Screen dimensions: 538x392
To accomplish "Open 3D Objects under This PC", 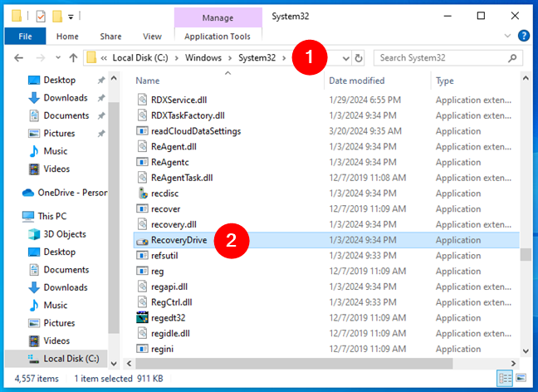I will pos(57,234).
